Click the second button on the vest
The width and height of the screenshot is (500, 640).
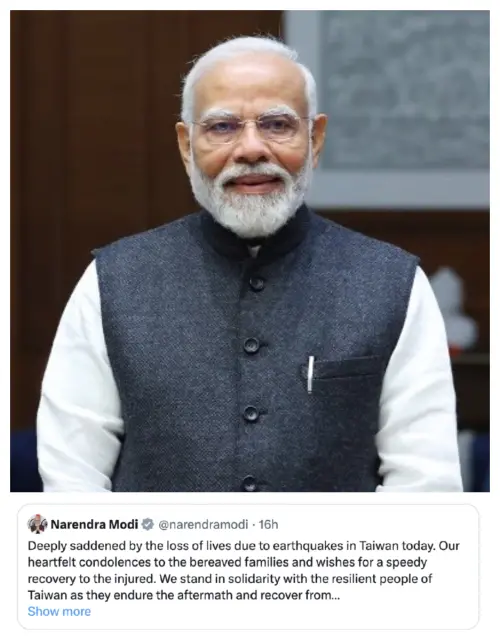[251, 345]
